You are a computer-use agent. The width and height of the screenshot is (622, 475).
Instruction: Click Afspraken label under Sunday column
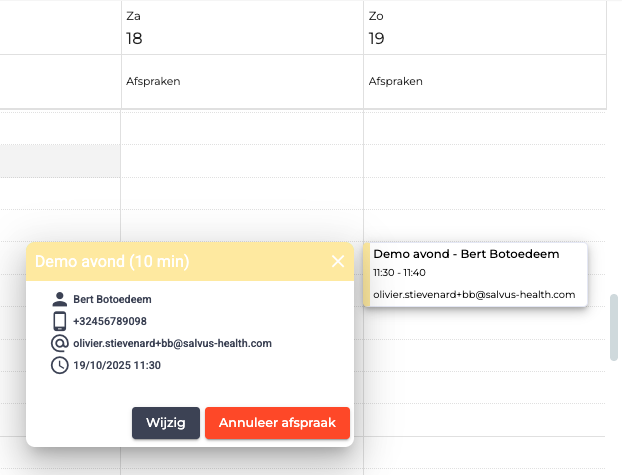[396, 81]
